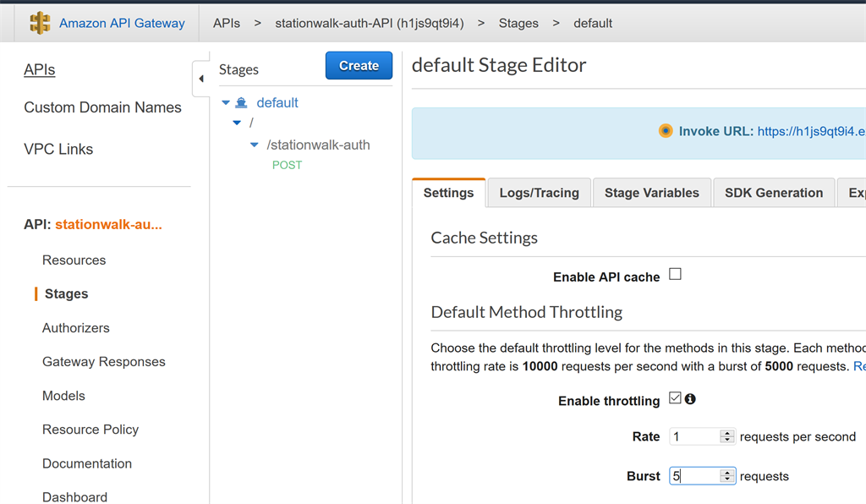Collapse the /stationwalk-auth resource node
The width and height of the screenshot is (866, 504).
point(255,145)
